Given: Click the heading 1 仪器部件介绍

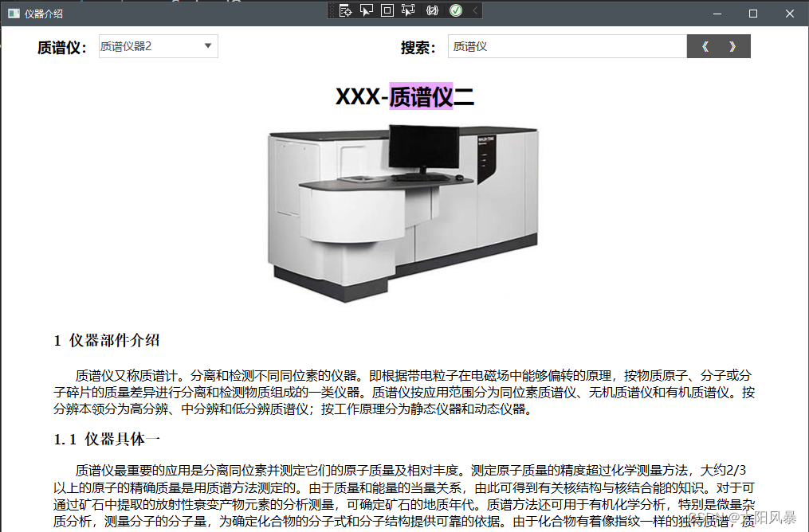Looking at the screenshot, I should click(107, 340).
